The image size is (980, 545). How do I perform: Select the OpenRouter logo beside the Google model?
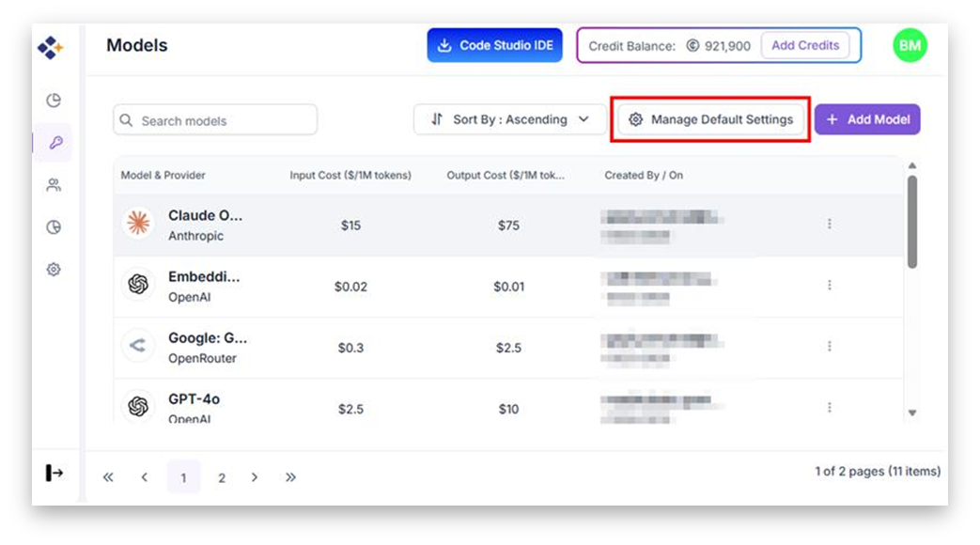click(138, 345)
